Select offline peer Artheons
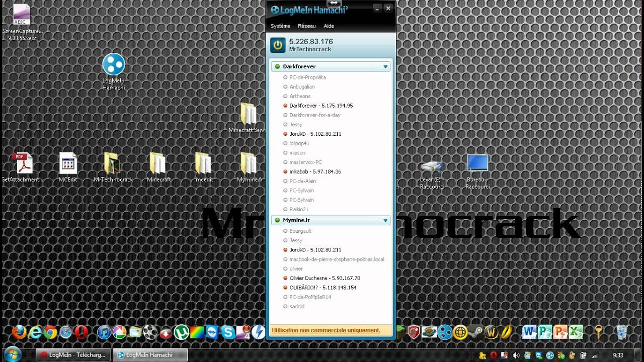The width and height of the screenshot is (644, 362). point(300,96)
